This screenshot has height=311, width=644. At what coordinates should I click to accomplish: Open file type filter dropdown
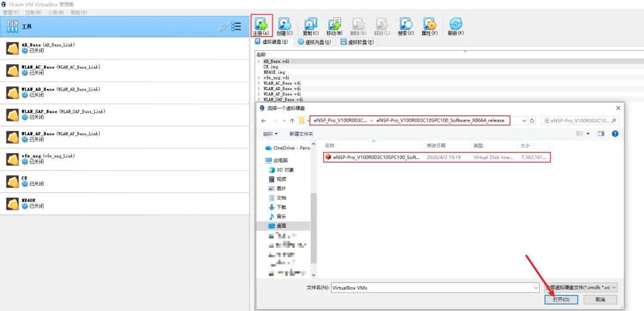pyautogui.click(x=580, y=288)
